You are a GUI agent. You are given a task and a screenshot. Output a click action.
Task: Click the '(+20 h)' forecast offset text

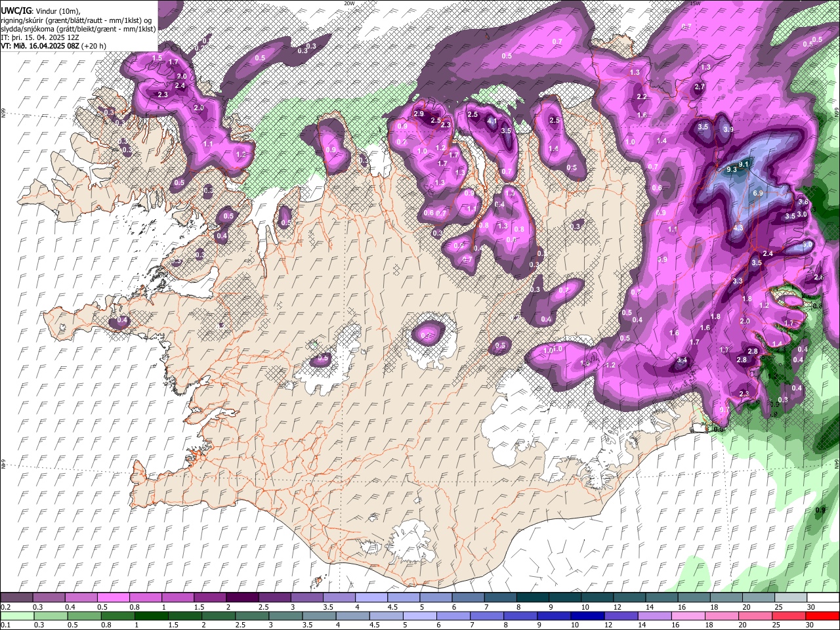point(94,46)
